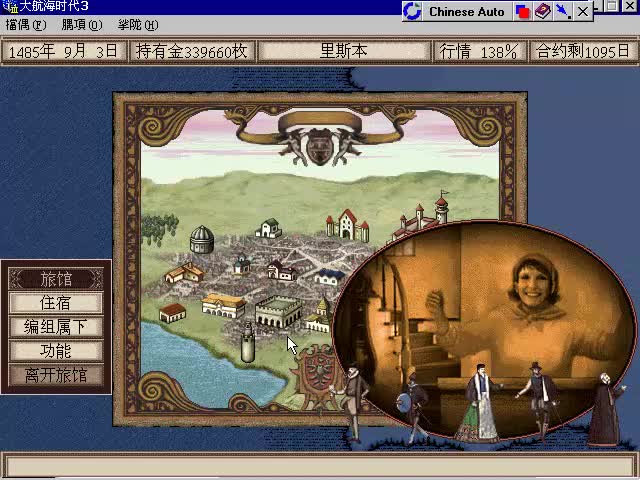Open the 编组属下 menu option
The height and width of the screenshot is (480, 640).
click(x=56, y=327)
